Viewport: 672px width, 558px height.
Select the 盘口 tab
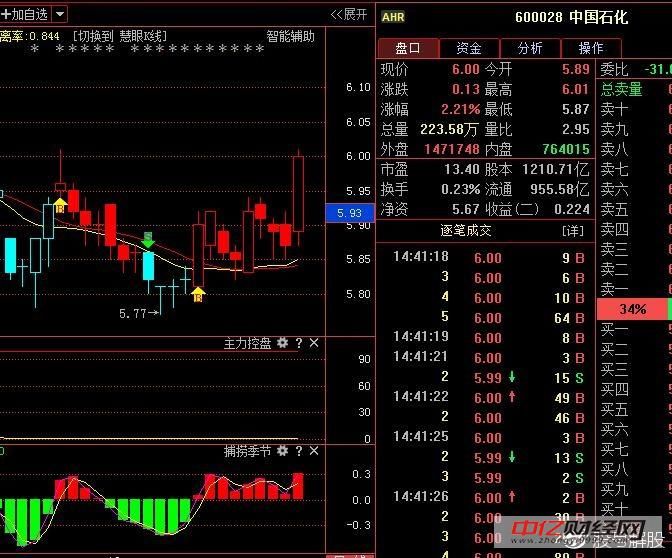pos(408,48)
